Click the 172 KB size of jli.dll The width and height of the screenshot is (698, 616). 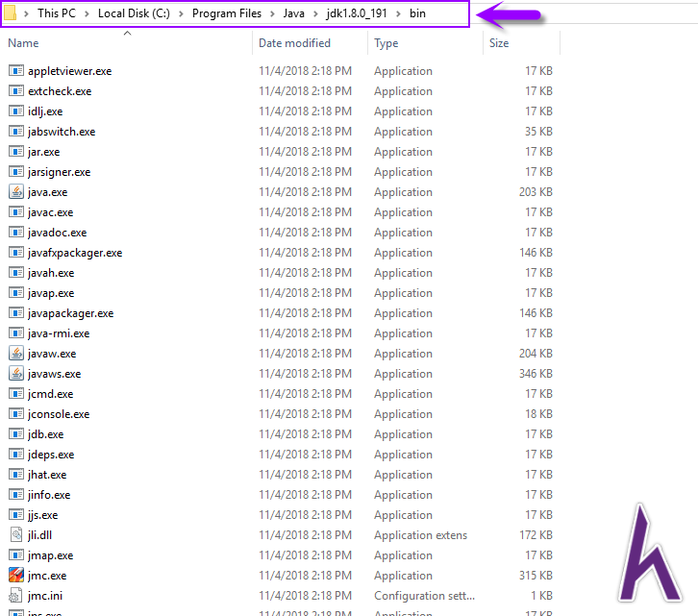click(536, 534)
